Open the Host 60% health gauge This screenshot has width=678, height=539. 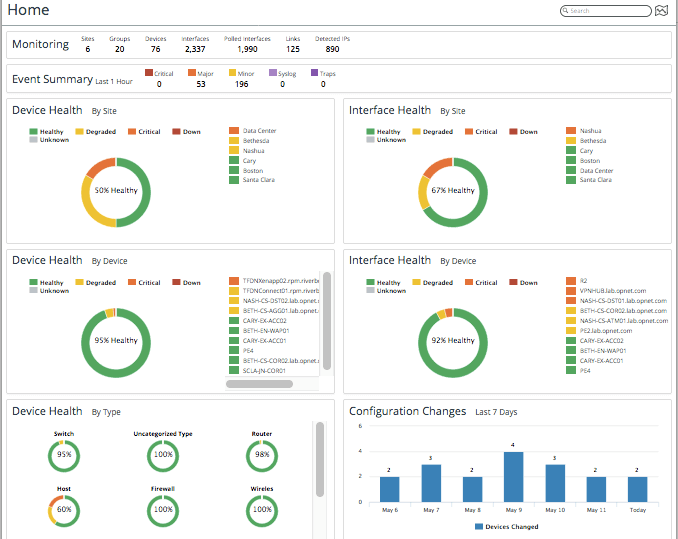click(x=64, y=510)
